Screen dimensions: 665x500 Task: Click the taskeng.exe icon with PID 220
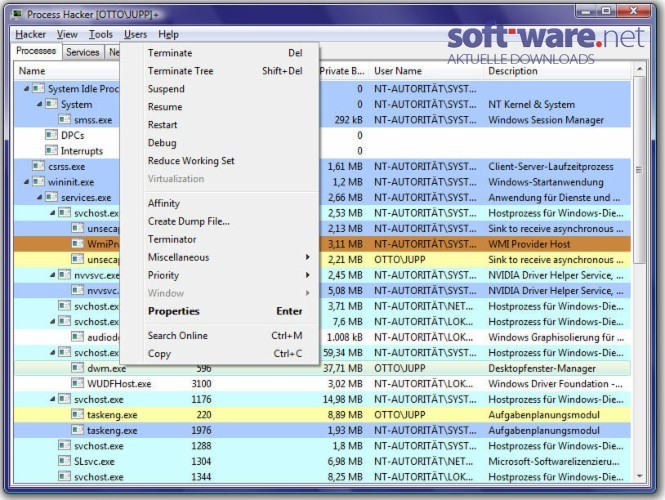(x=77, y=414)
